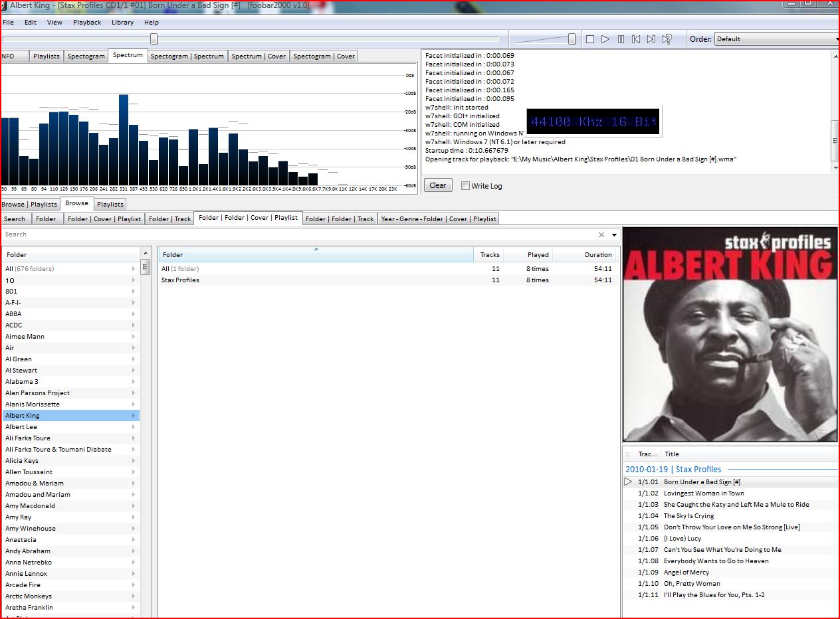The image size is (840, 619).
Task: Click the console log vertical scrollbar
Action: point(835,112)
